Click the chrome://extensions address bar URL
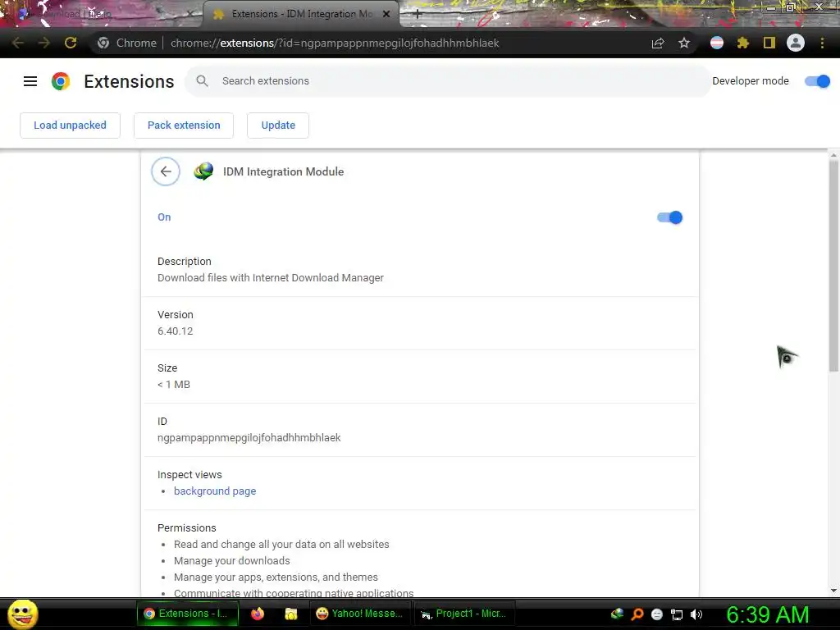The width and height of the screenshot is (840, 630). point(335,43)
